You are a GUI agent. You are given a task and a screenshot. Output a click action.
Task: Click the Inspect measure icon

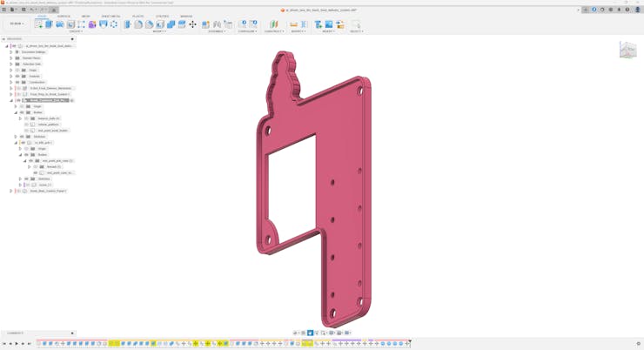pyautogui.click(x=294, y=24)
